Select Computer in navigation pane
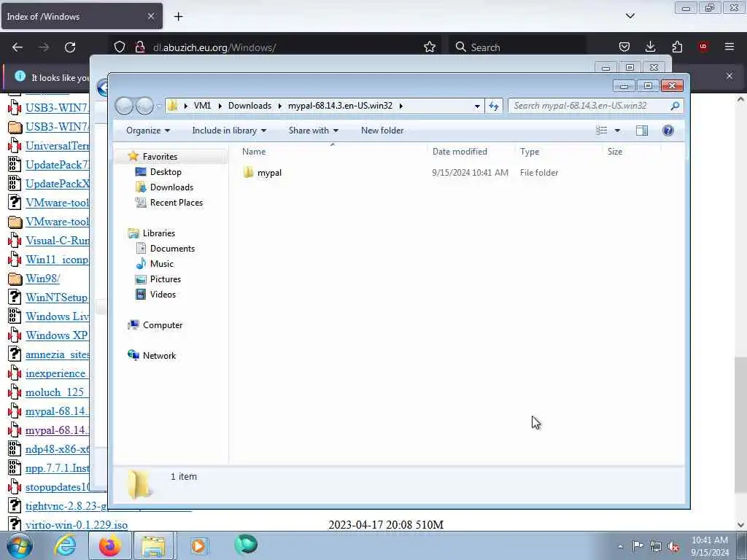This screenshot has width=747, height=560. point(163,325)
